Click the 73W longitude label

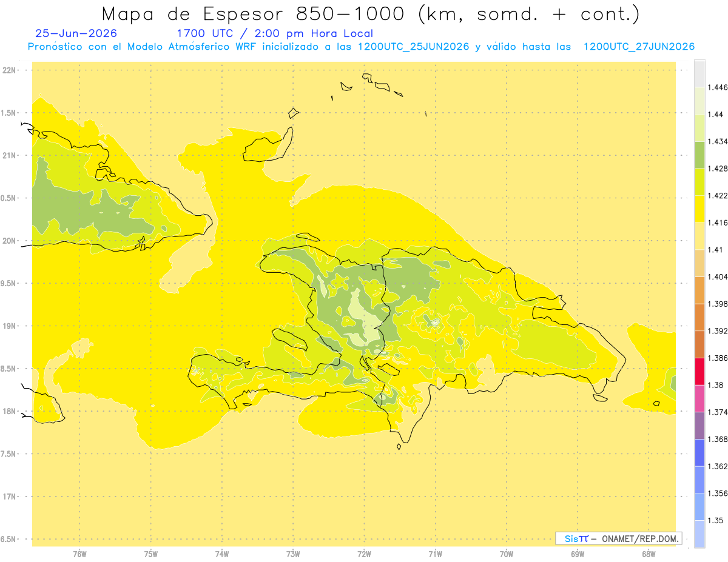293,554
